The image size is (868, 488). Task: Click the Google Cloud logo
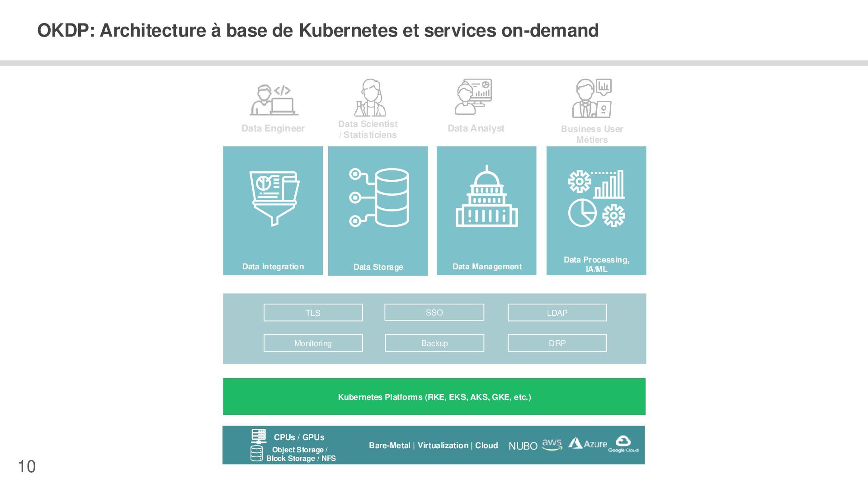pyautogui.click(x=623, y=444)
